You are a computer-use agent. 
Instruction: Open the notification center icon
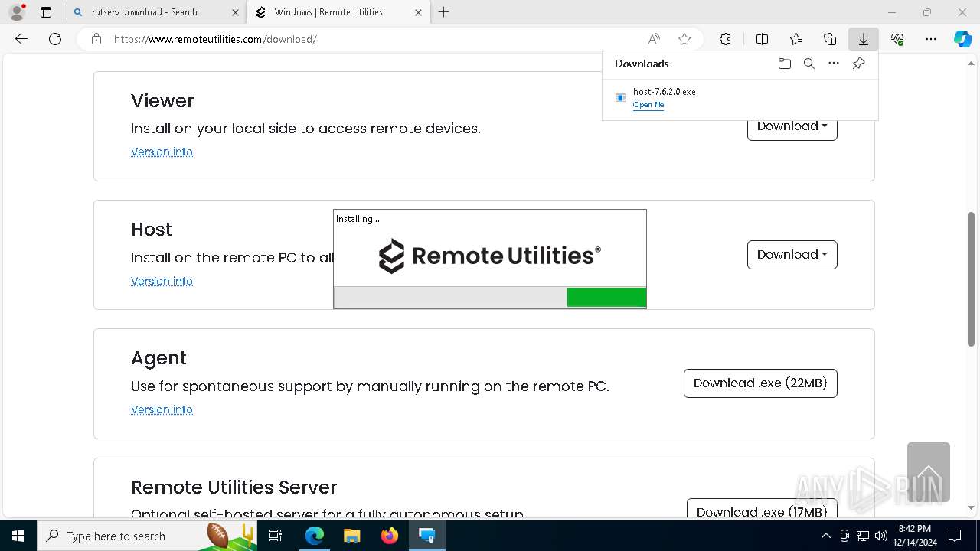[955, 536]
